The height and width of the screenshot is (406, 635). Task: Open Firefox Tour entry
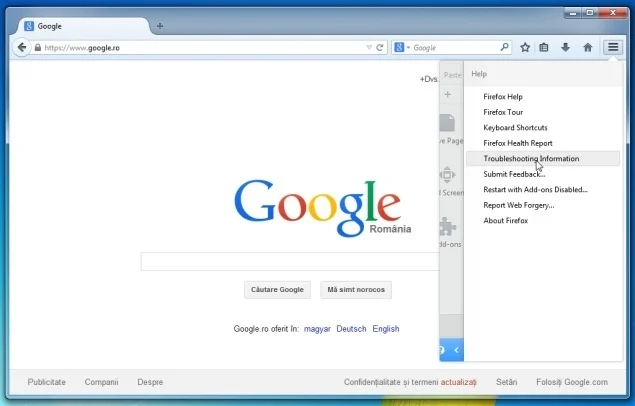543,112
